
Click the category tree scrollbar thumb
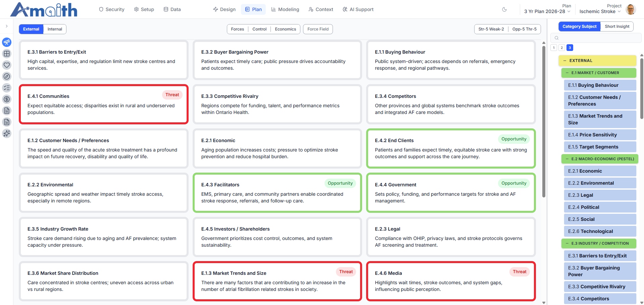point(642,88)
